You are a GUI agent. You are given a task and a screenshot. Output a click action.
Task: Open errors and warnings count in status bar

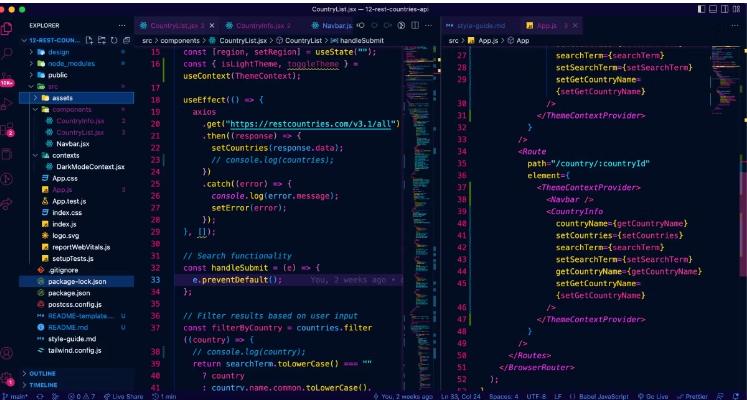pos(81,396)
